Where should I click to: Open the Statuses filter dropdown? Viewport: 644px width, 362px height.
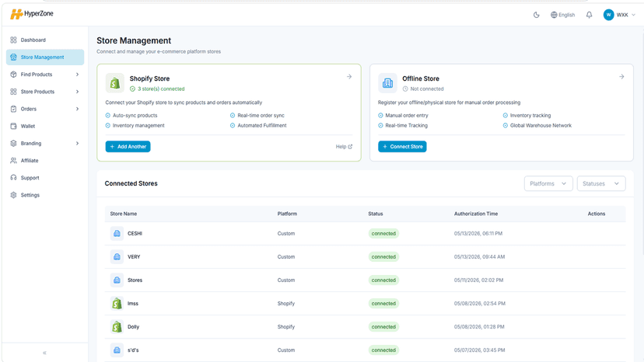tap(601, 183)
